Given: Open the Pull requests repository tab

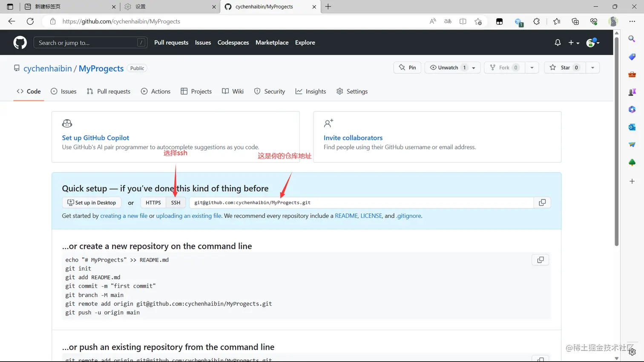Looking at the screenshot, I should coord(109,91).
